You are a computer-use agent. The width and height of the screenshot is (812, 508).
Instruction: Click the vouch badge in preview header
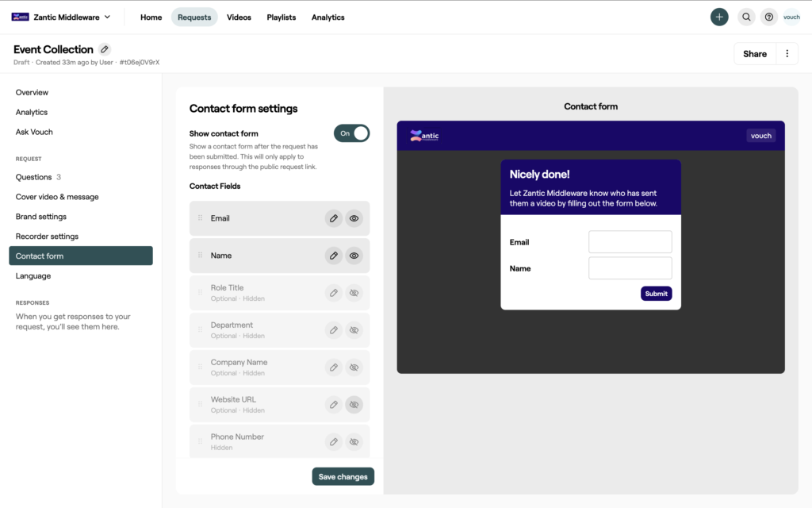tap(760, 136)
